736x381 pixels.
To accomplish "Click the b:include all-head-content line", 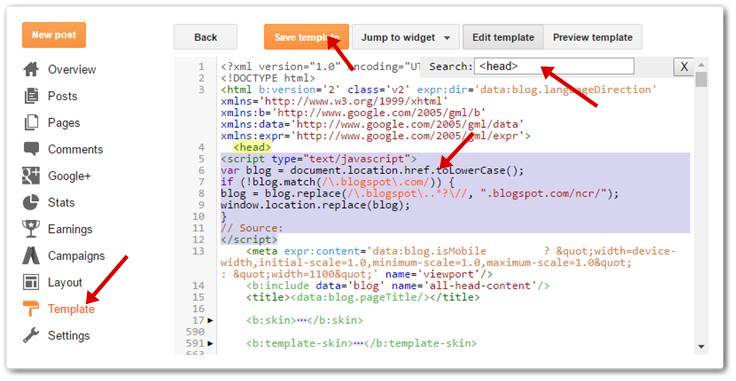I will [398, 286].
